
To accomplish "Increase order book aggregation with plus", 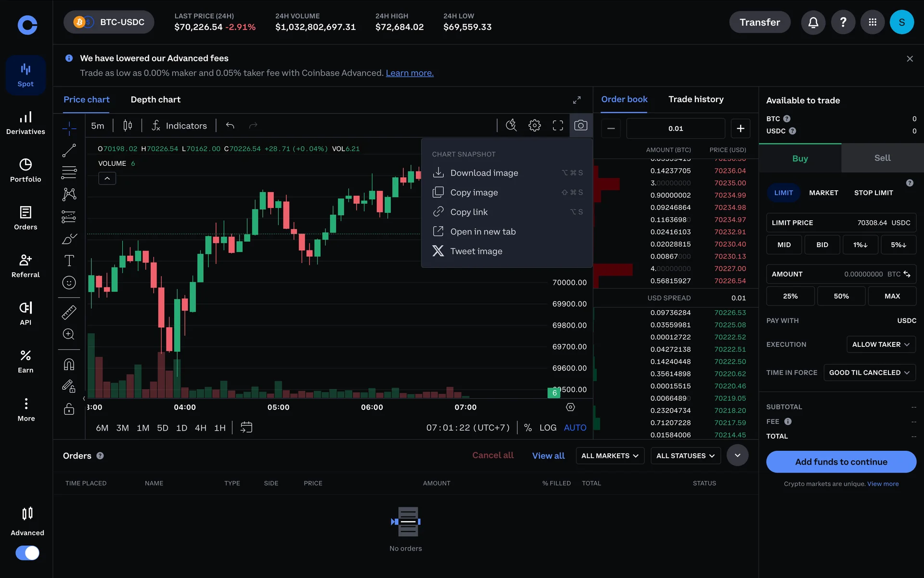I will pyautogui.click(x=740, y=129).
